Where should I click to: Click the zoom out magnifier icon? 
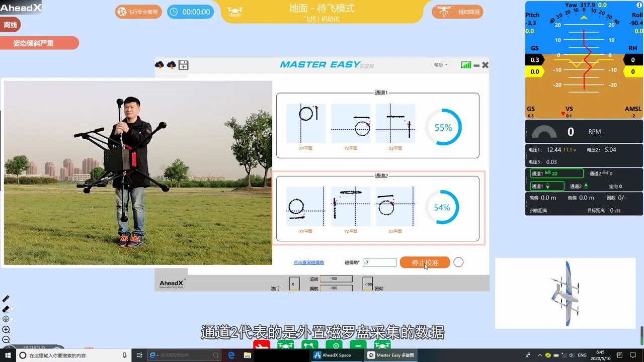[6, 339]
